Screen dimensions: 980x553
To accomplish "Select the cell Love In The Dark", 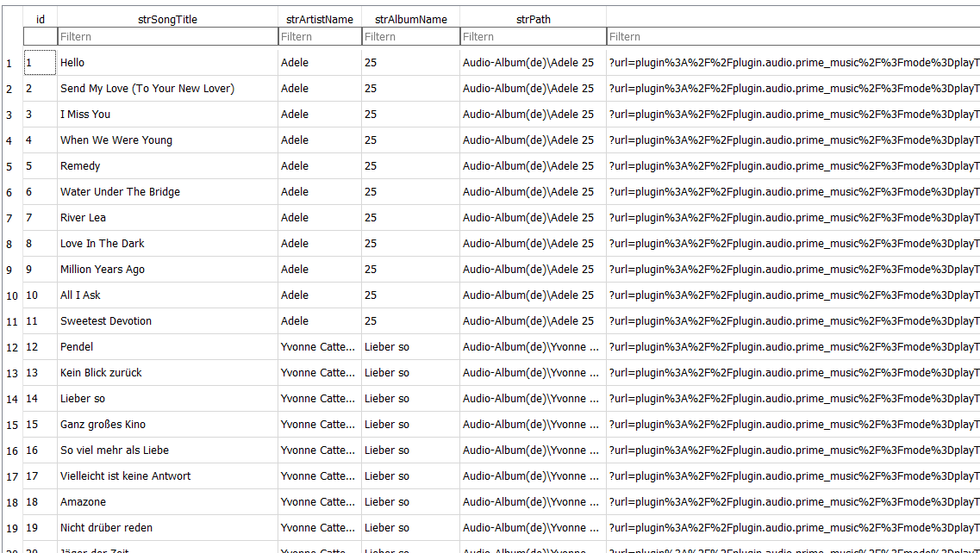I will [167, 244].
